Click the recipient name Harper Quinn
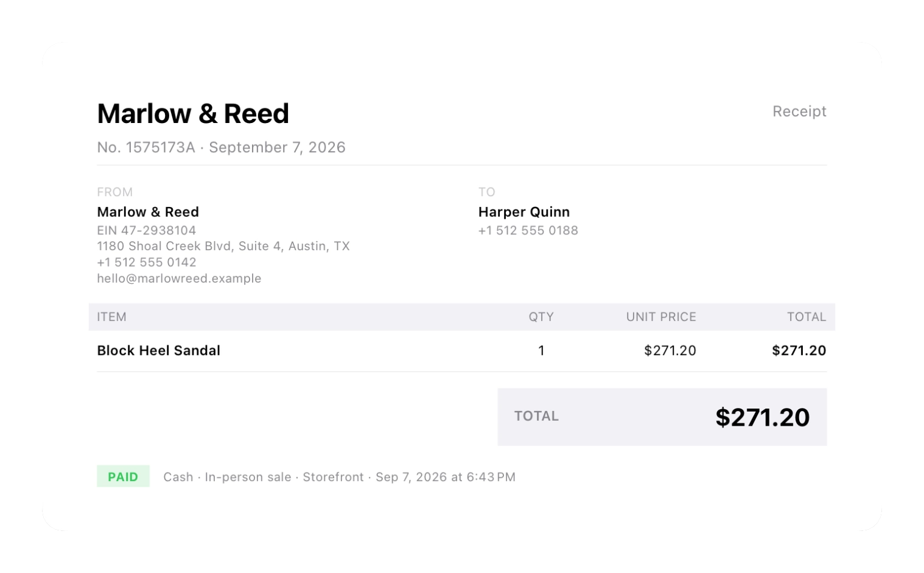This screenshot has height=573, width=924. coord(524,212)
